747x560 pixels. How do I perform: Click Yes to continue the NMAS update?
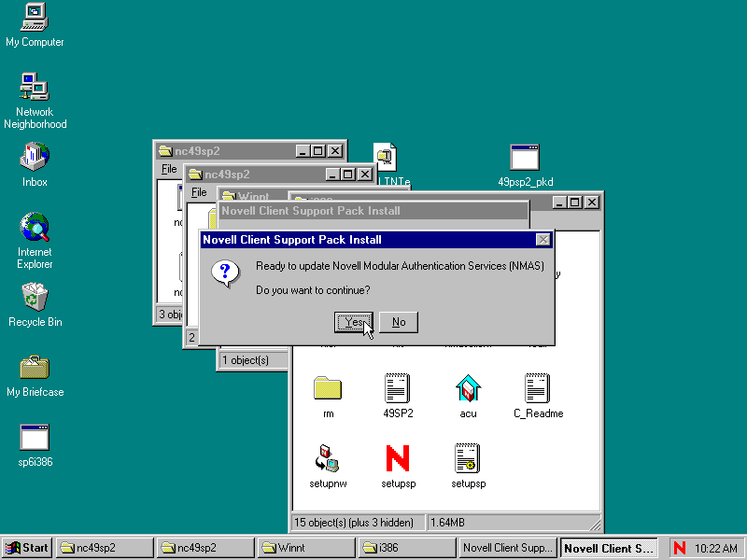pos(354,322)
